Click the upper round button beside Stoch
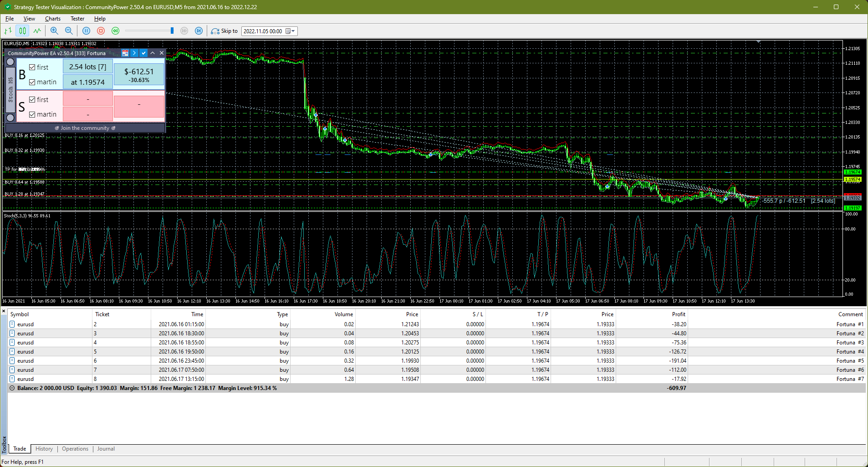This screenshot has width=868, height=467. (10, 62)
